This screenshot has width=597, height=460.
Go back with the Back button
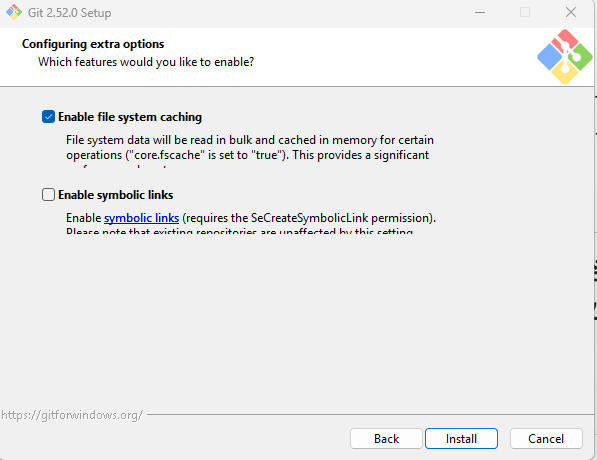pyautogui.click(x=386, y=439)
